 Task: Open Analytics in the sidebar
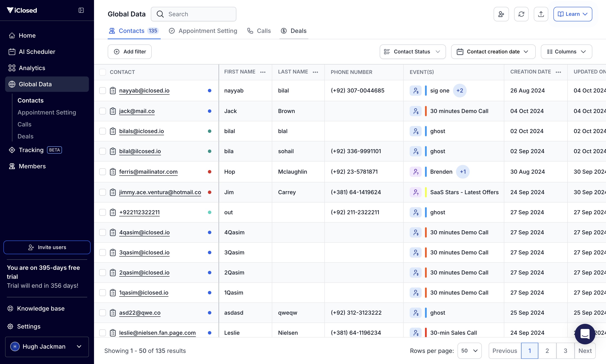click(x=32, y=68)
